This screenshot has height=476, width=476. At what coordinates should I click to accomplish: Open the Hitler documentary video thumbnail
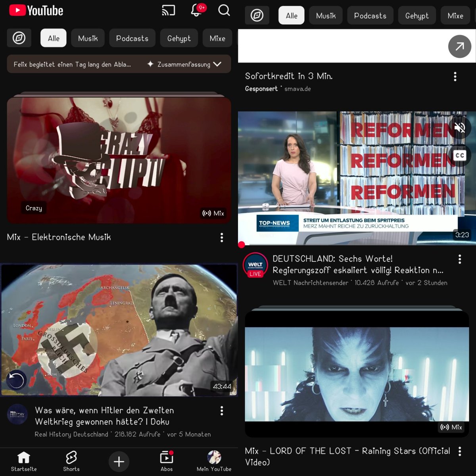tap(119, 330)
